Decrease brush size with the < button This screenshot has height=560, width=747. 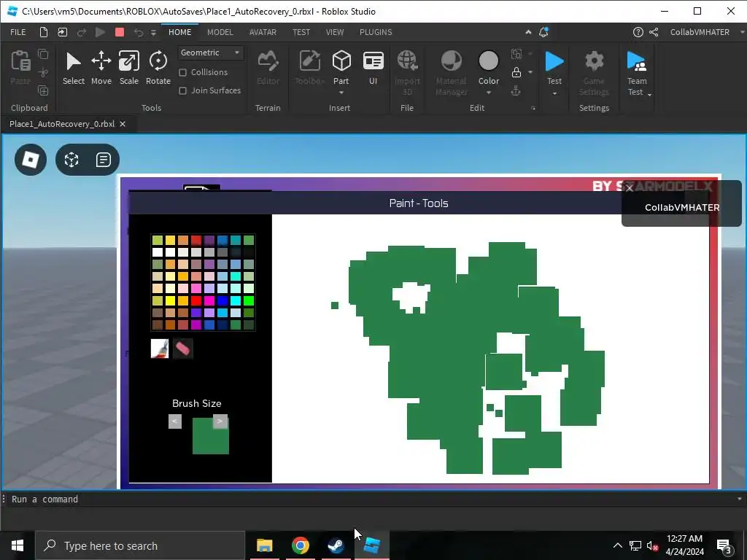[175, 421]
